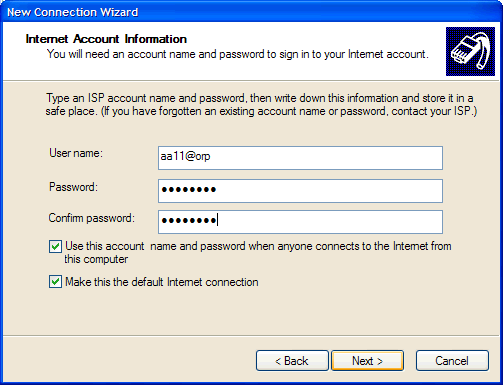Click the network cable plug icon
The image size is (503, 385).
coord(470,51)
